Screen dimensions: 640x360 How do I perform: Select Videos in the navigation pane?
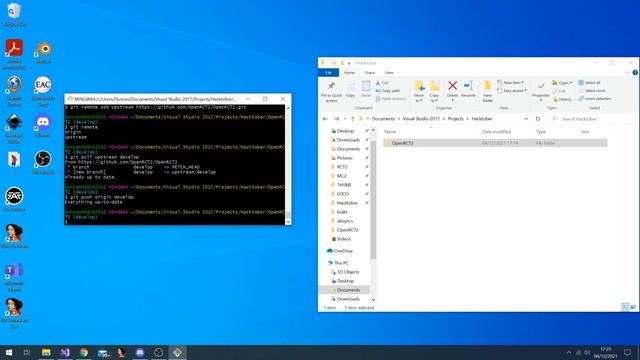(343, 239)
